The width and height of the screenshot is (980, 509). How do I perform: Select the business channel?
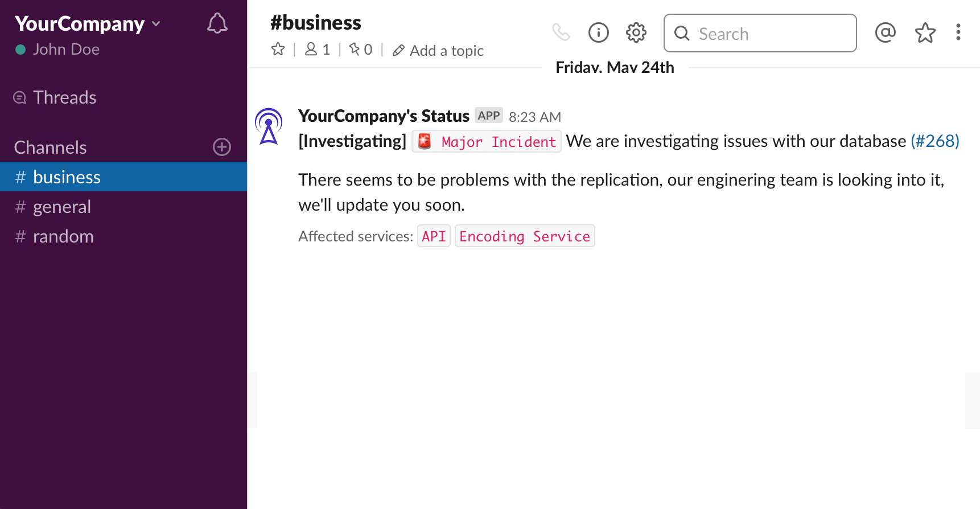[123, 177]
